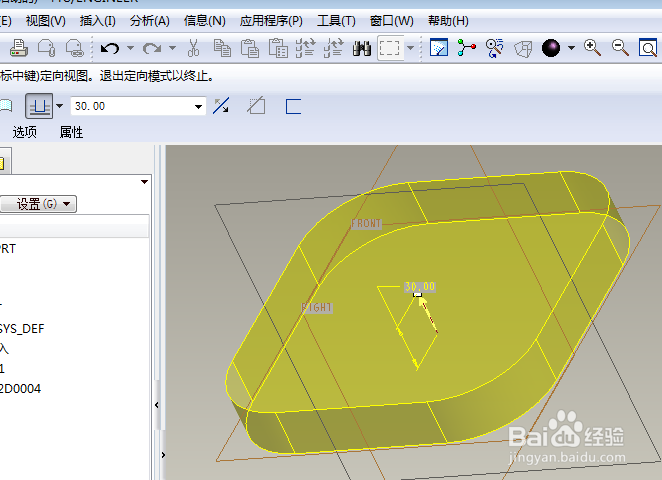Open the depth option dropdown arrow
Screen dimensions: 662x480
click(60, 106)
